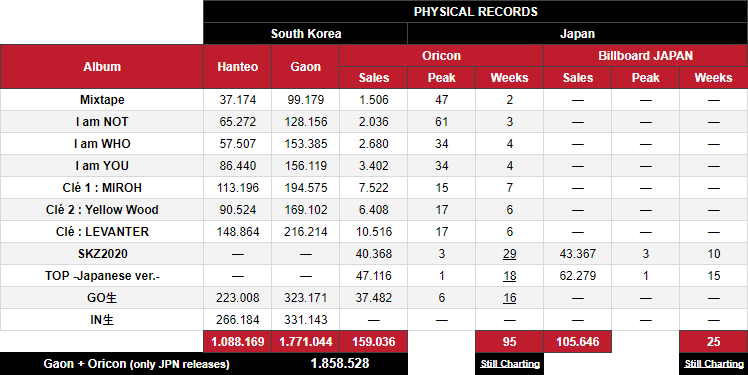748x375 pixels.
Task: Click the Billboard JAPAN Sales subheader
Action: [578, 78]
